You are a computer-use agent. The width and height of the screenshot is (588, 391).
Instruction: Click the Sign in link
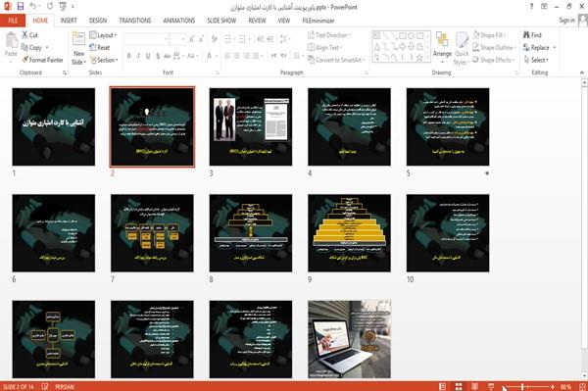pos(566,21)
